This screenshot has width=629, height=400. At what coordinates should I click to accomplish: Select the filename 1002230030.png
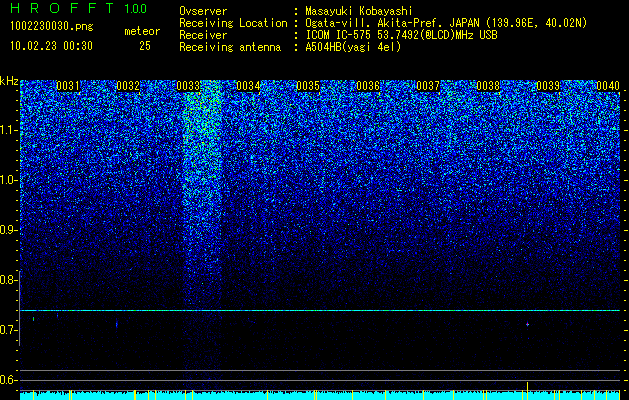point(52,26)
